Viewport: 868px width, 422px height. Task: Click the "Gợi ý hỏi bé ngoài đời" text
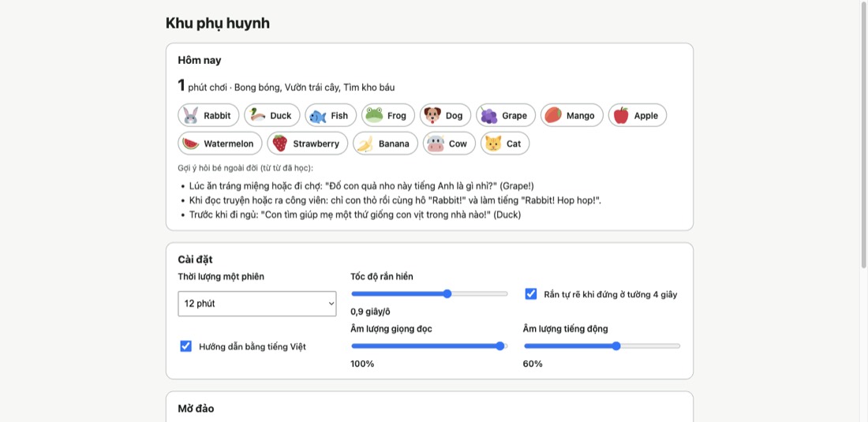[x=245, y=167]
